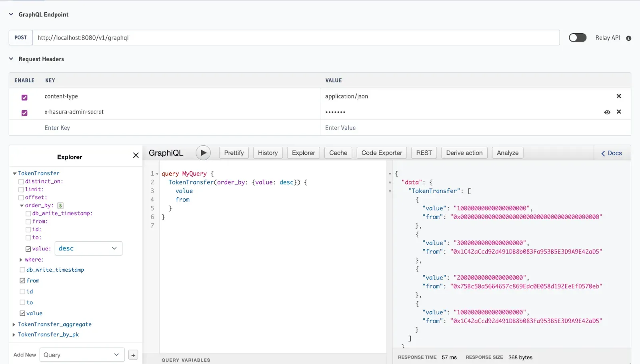
Task: Check the db_write_timestamp field checkbox
Action: [x=22, y=270]
